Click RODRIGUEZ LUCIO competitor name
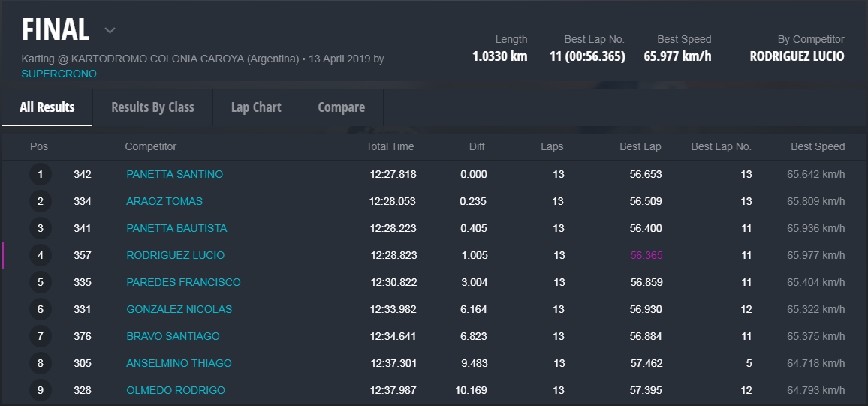 [x=175, y=255]
